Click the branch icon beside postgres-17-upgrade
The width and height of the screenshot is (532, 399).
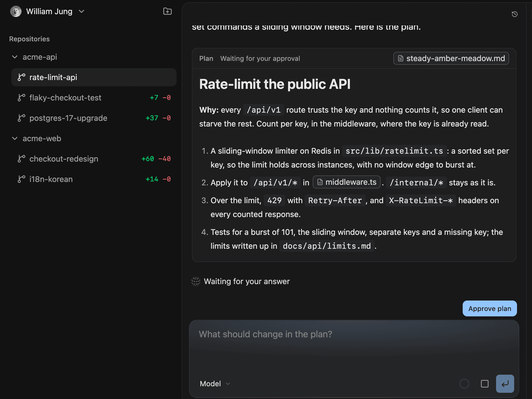pyautogui.click(x=22, y=118)
